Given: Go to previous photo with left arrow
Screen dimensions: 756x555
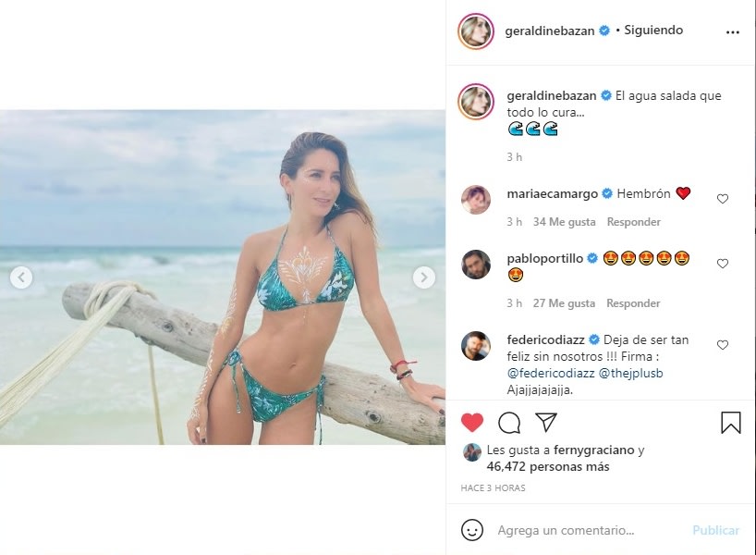Looking at the screenshot, I should (21, 277).
